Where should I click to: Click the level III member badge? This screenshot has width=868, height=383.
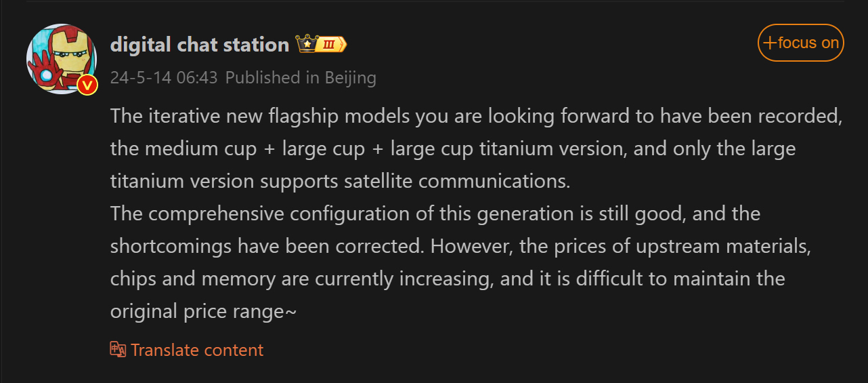point(331,45)
